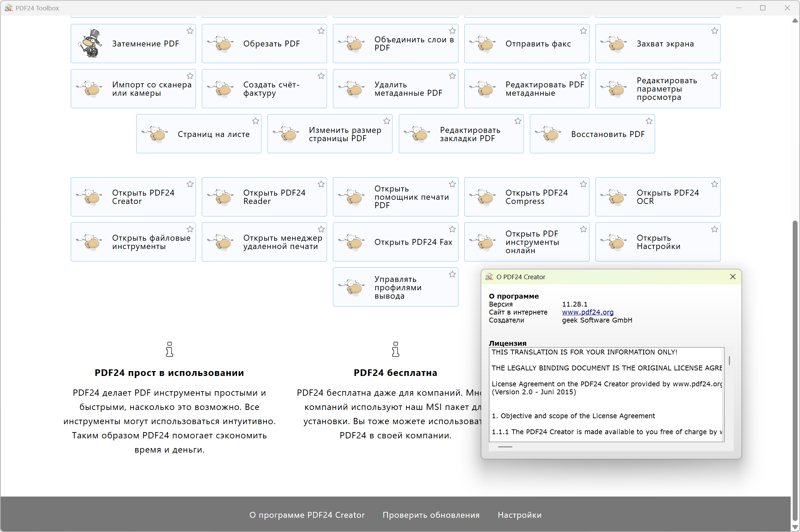The height and width of the screenshot is (532, 800).
Task: Open Открыть PDF инструменты онлайн
Action: pyautogui.click(x=527, y=242)
